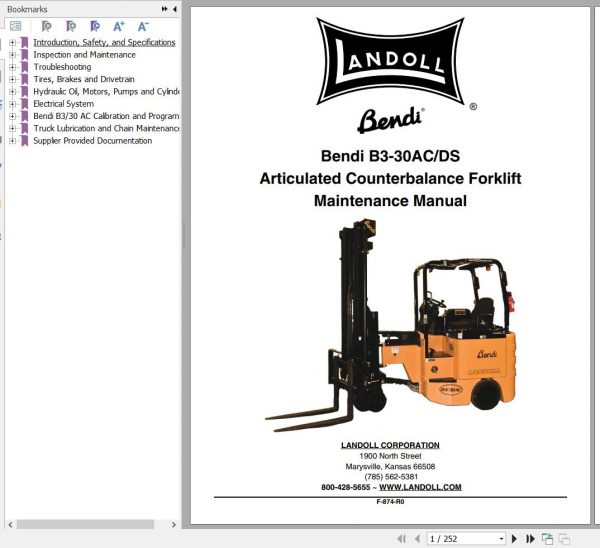
Task: Open Bendi B3/30 AC Calibration bookmark
Action: [106, 116]
